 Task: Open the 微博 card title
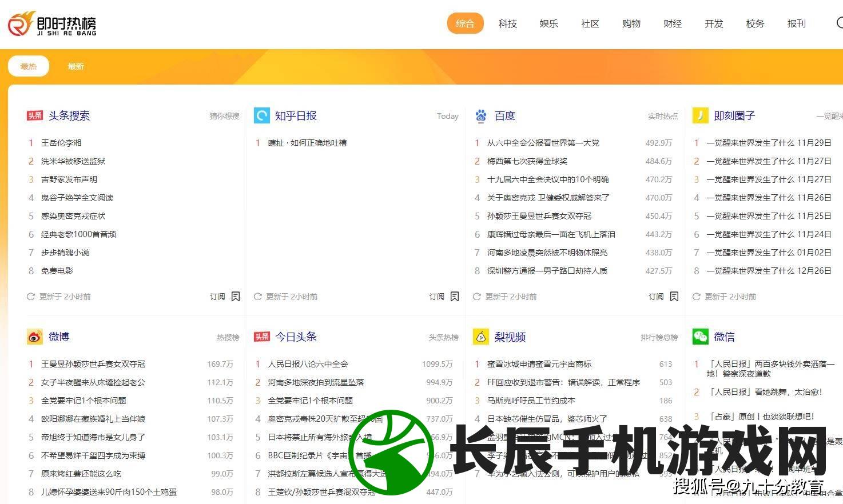tap(59, 337)
